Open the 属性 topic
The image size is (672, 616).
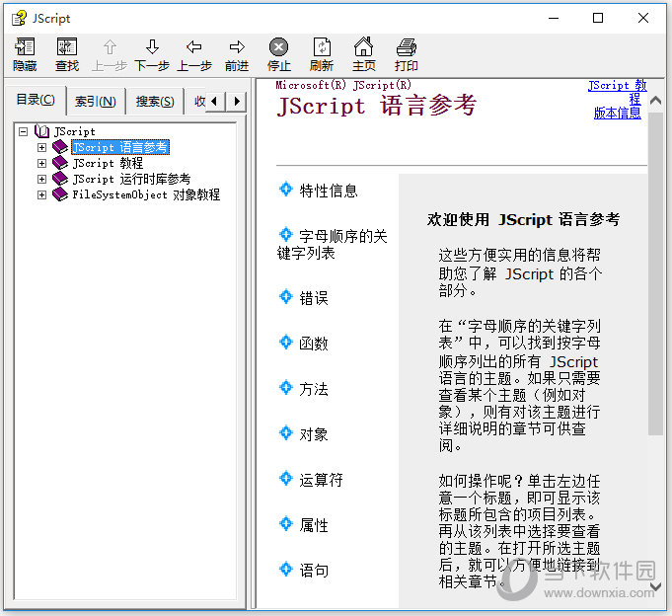314,525
